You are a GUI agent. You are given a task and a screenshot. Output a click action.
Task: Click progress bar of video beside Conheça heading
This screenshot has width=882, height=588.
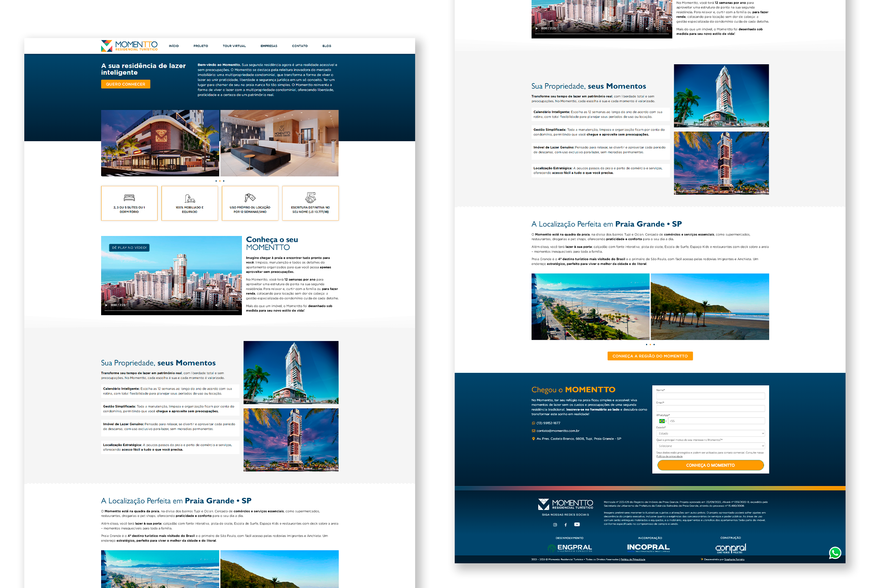(x=171, y=311)
